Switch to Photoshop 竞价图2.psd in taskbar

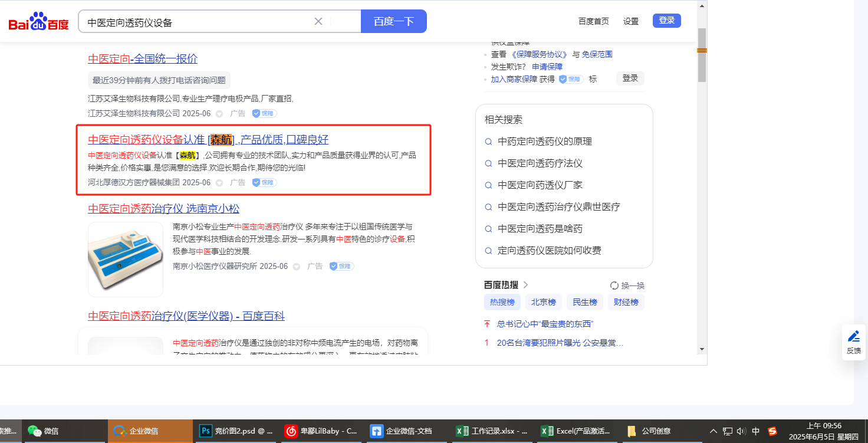pos(206,431)
